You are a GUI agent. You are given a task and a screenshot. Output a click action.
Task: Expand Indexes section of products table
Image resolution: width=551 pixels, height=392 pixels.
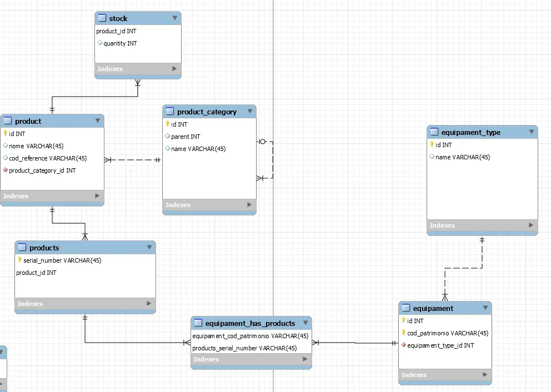coord(149,304)
